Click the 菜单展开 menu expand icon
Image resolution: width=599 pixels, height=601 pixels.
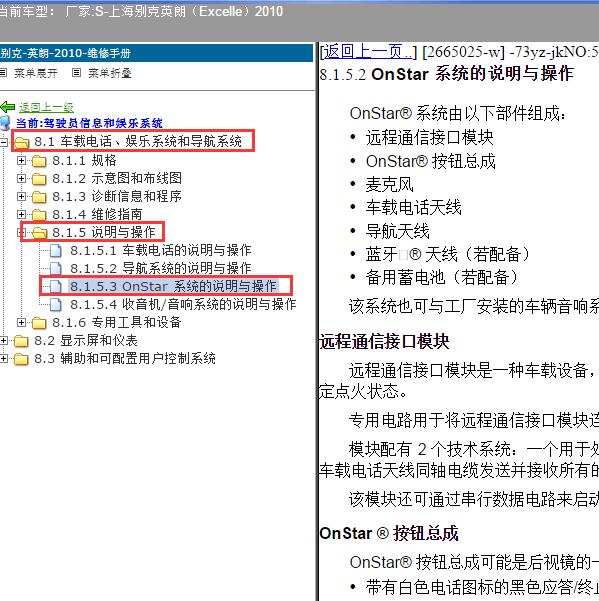pyautogui.click(x=3, y=73)
